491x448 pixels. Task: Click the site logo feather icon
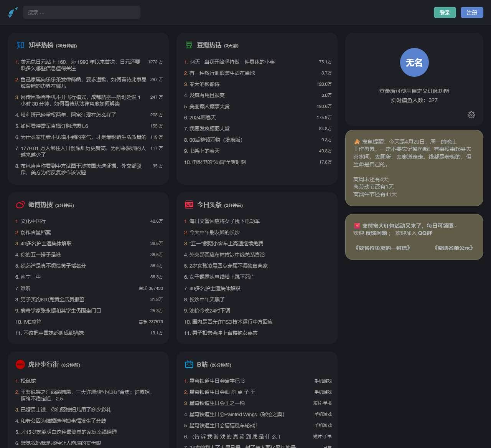coord(13,12)
